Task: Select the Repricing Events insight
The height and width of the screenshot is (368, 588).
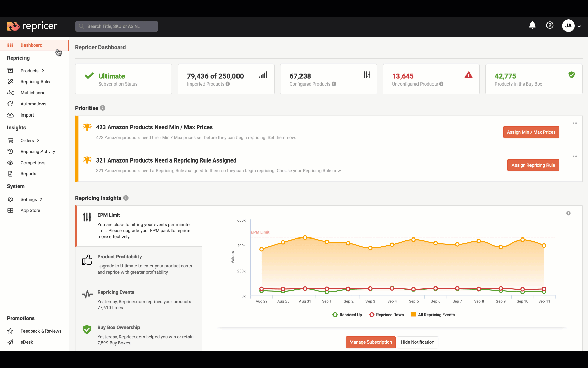Action: (x=139, y=300)
